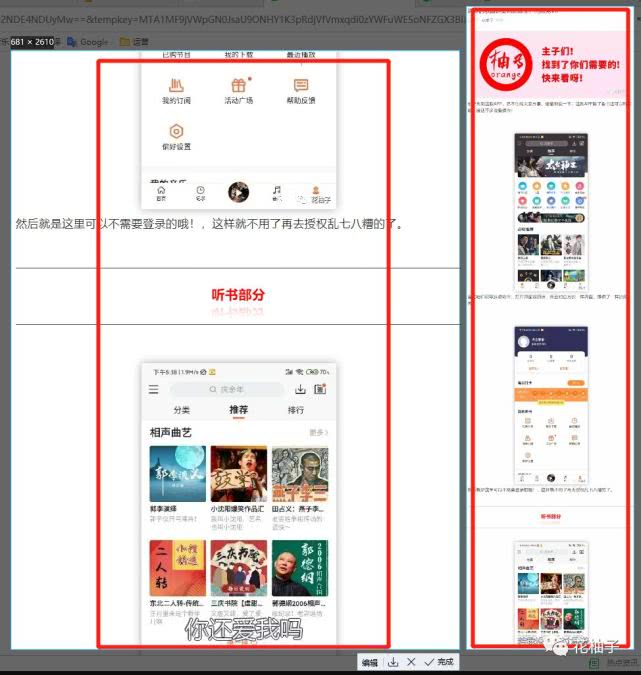
Task: Switch to the 分类 tab
Action: [182, 410]
